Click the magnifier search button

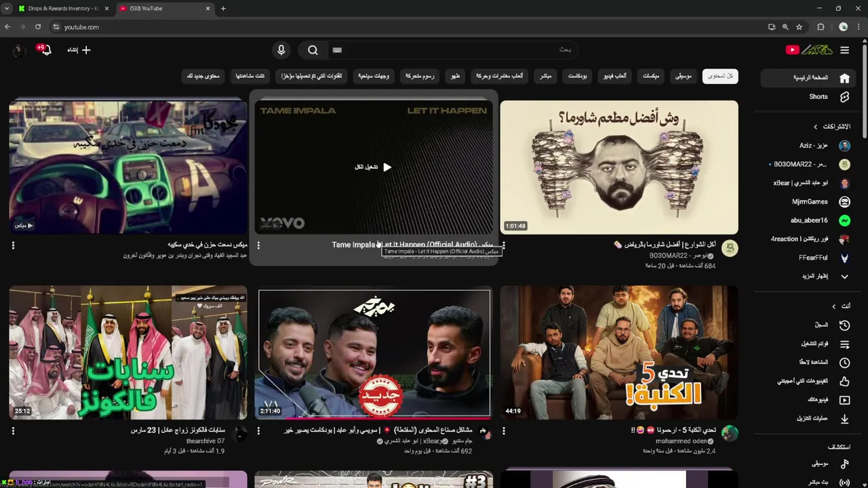pyautogui.click(x=313, y=49)
